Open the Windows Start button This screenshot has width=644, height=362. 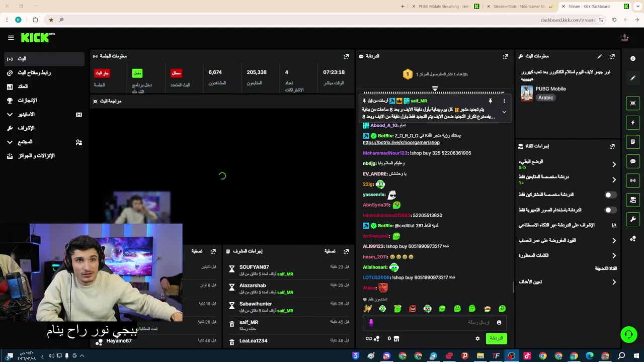636,356
